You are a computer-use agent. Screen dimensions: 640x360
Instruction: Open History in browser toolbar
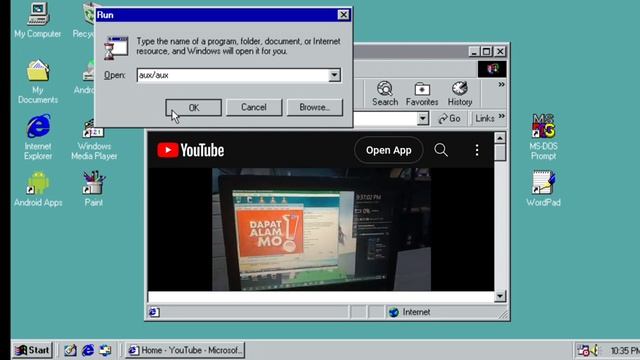tap(460, 94)
